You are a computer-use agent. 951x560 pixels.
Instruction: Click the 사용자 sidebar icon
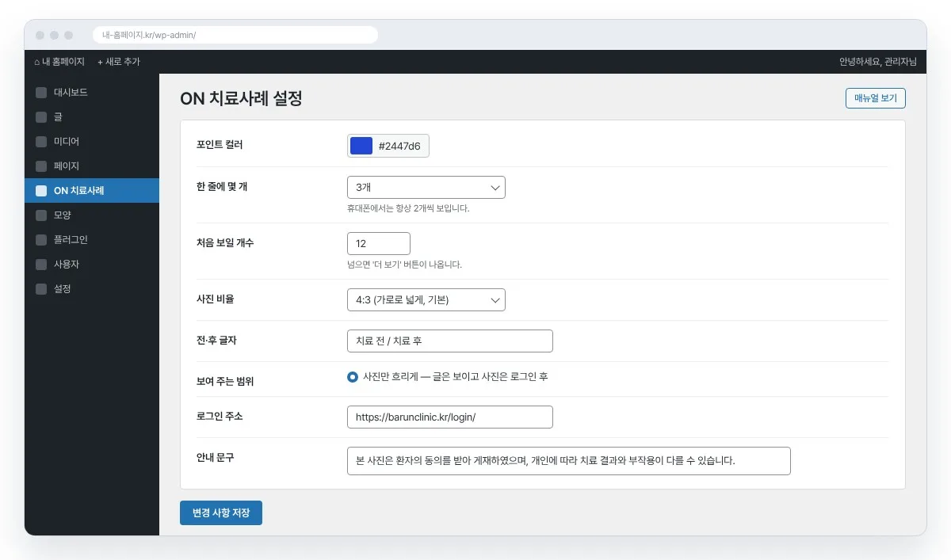(41, 265)
